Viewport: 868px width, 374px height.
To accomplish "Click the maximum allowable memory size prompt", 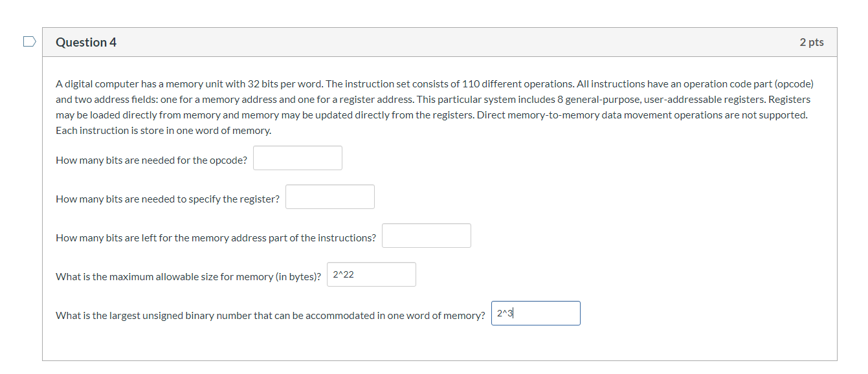I will coord(190,276).
